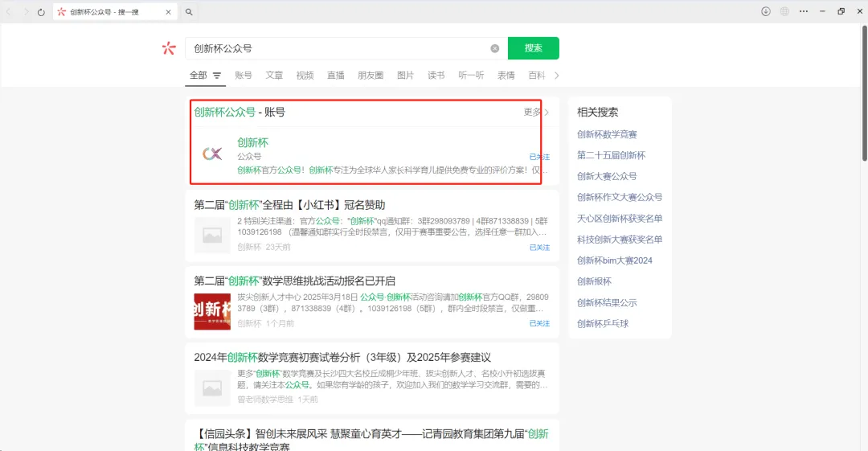868x451 pixels.
Task: Search related term 科技创新大赛获奖名单
Action: [620, 240]
